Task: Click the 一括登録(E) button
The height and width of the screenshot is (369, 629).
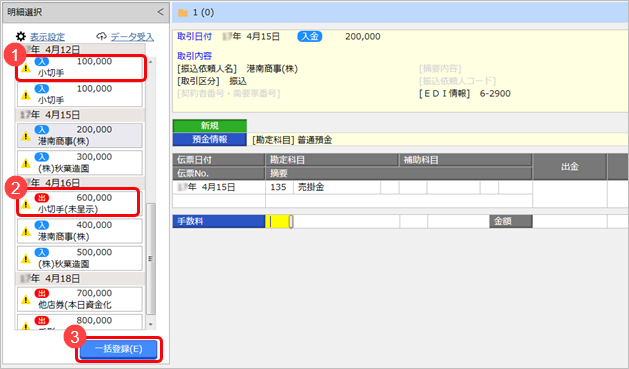Action: pos(119,349)
